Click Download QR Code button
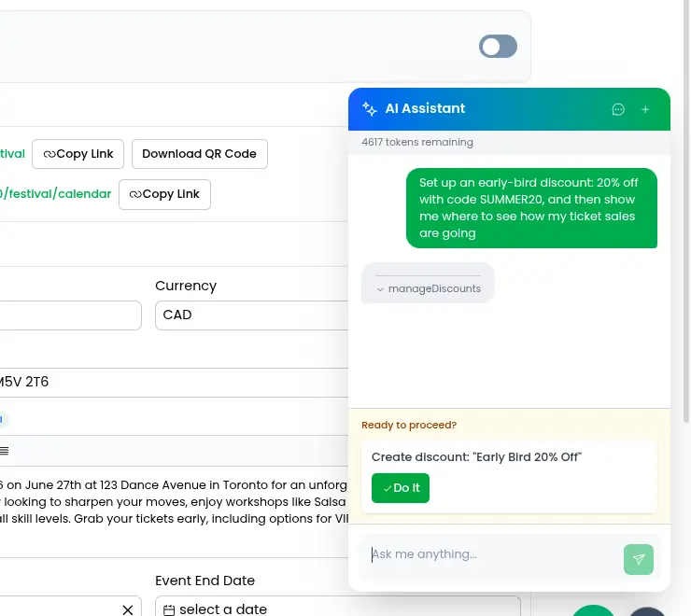Image resolution: width=691 pixels, height=616 pixels. (x=199, y=154)
